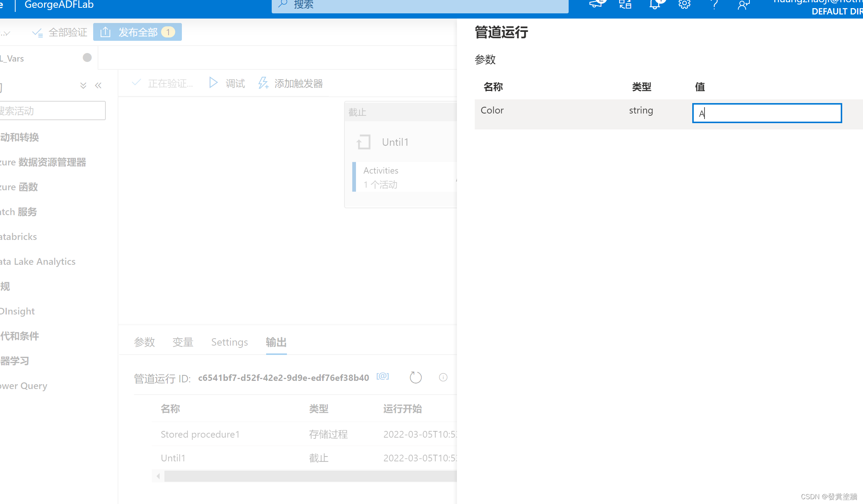This screenshot has height=504, width=863.
Task: Expand the Databricks activity group
Action: point(19,237)
